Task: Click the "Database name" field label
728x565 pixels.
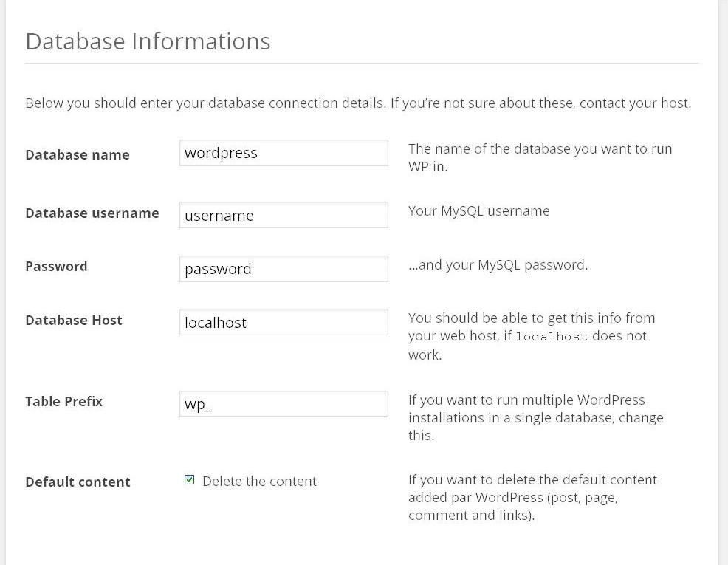Action: tap(78, 154)
